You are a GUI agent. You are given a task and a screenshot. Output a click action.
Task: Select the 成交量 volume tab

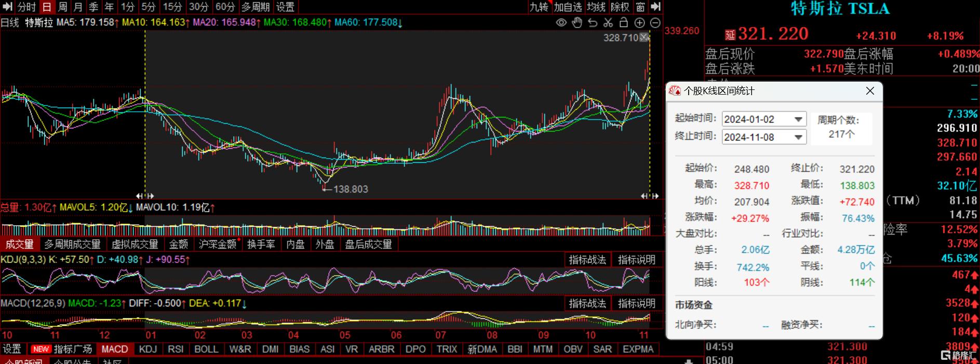point(19,244)
